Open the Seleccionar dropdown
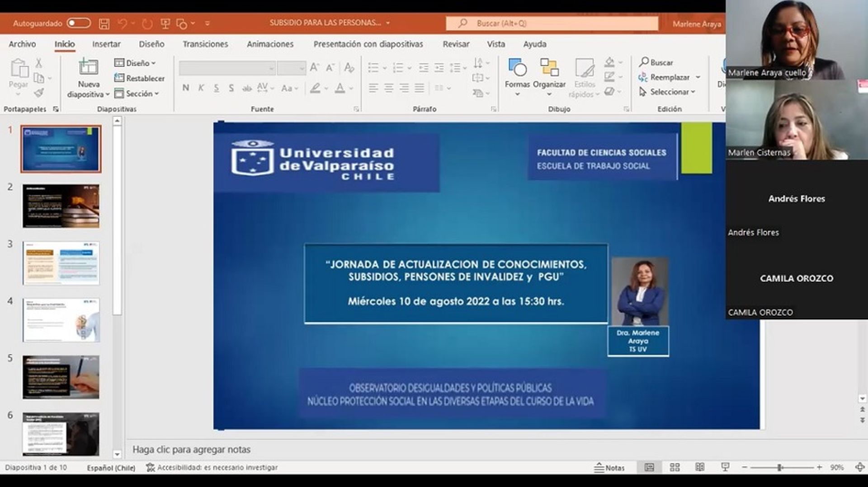 click(667, 92)
